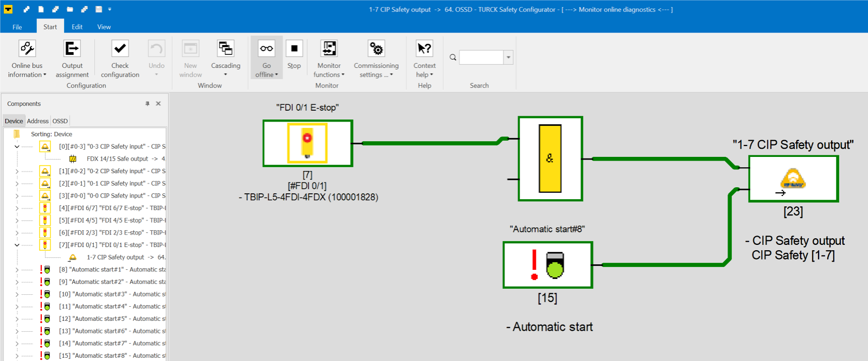Click the Undo icon
868x361 pixels.
(156, 49)
